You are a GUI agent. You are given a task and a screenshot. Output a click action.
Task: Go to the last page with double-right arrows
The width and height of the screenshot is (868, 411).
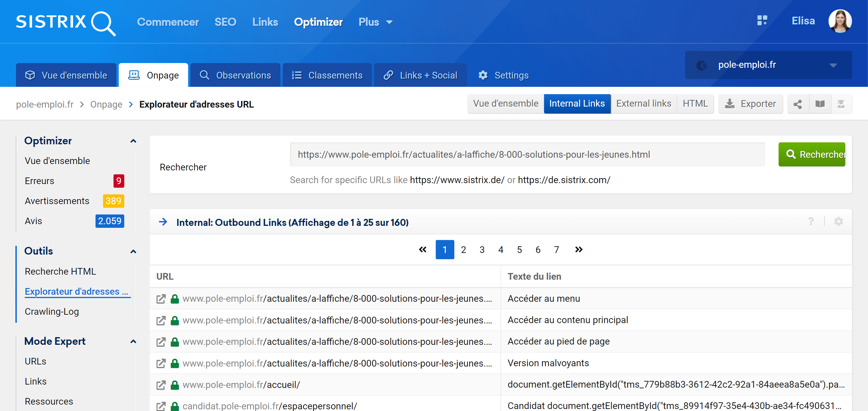(579, 250)
